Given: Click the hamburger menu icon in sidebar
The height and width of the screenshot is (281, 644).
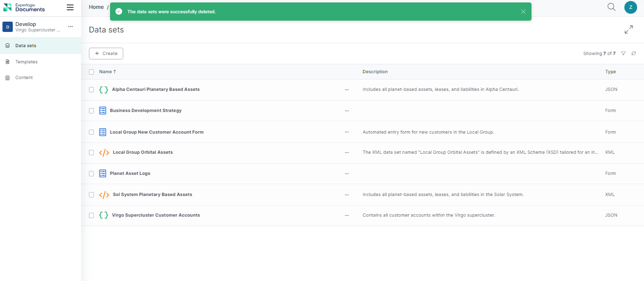Looking at the screenshot, I should coord(70,7).
